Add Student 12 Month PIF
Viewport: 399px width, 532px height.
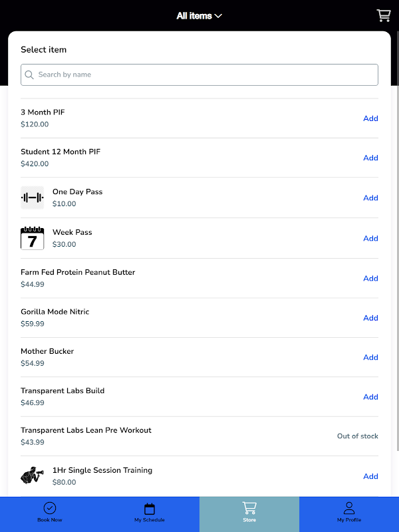[x=370, y=158]
